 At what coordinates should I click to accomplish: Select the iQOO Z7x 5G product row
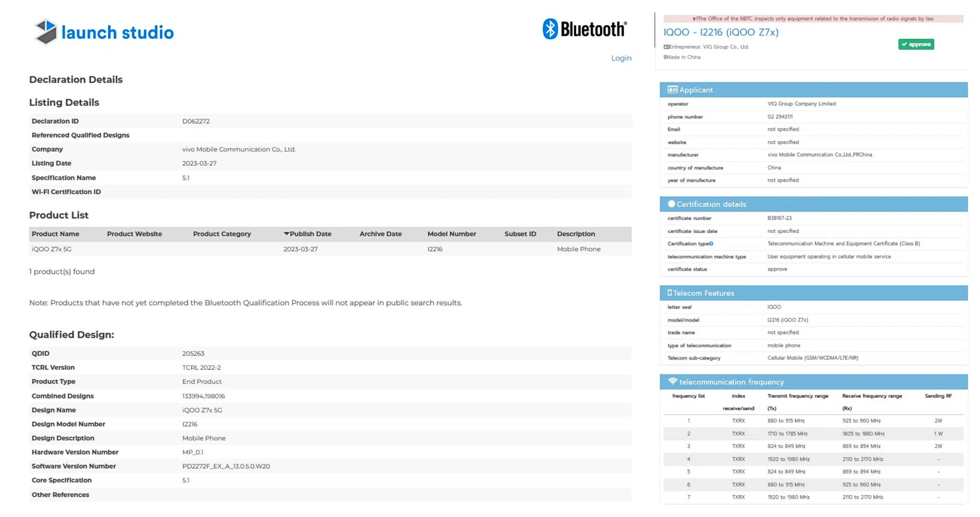(330, 249)
